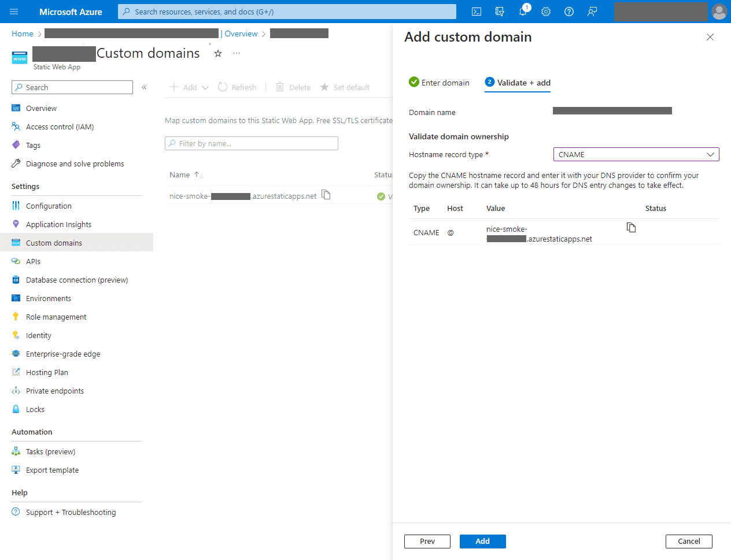Collapse the left sidebar menu
731x560 pixels.
click(x=144, y=87)
